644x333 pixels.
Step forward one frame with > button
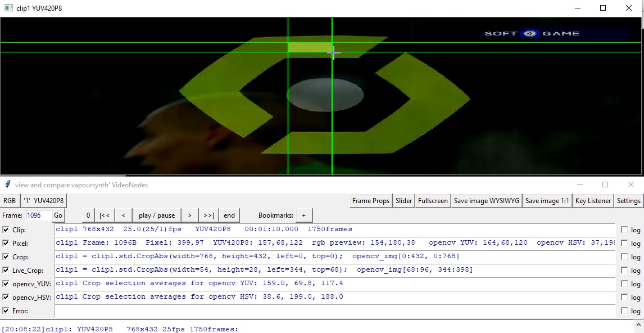point(189,215)
